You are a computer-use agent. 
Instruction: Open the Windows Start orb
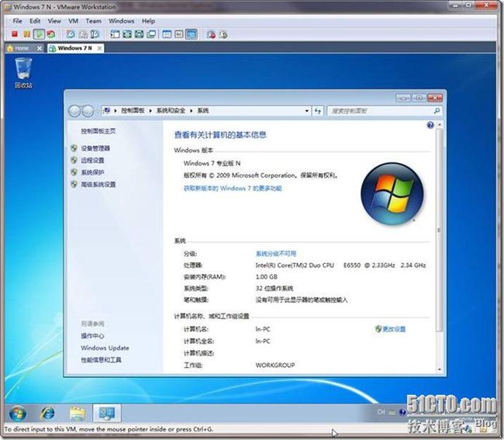point(18,414)
